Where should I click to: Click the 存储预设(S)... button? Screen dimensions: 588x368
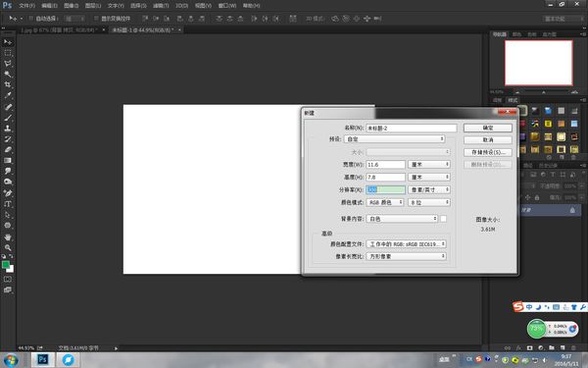point(488,152)
